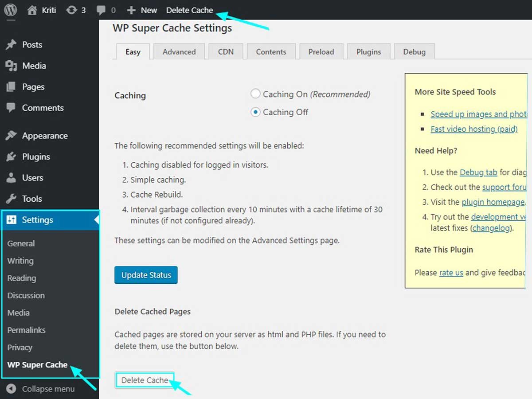The width and height of the screenshot is (532, 399).
Task: Switch to the Easy tab
Action: [x=133, y=51]
